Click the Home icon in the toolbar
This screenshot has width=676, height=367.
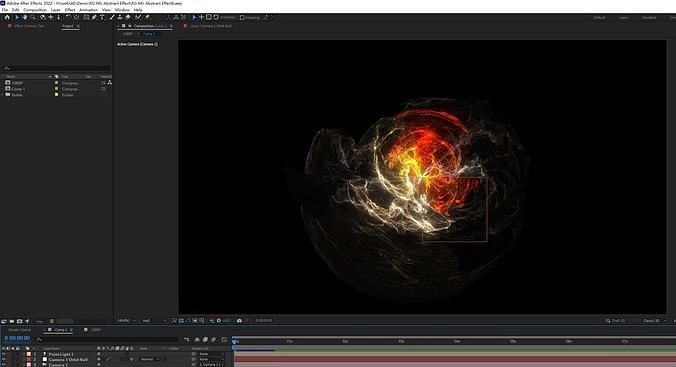tap(7, 17)
